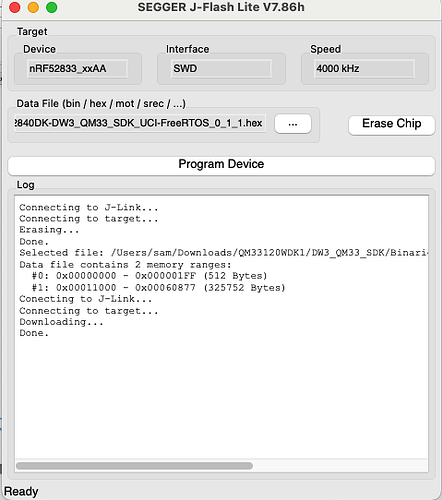Click the '#1: 0x00011000' memory range line
442x500 pixels.
(159, 288)
